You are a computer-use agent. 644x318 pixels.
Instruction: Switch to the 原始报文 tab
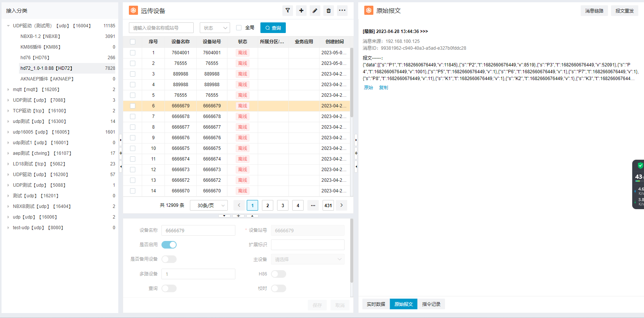point(404,304)
